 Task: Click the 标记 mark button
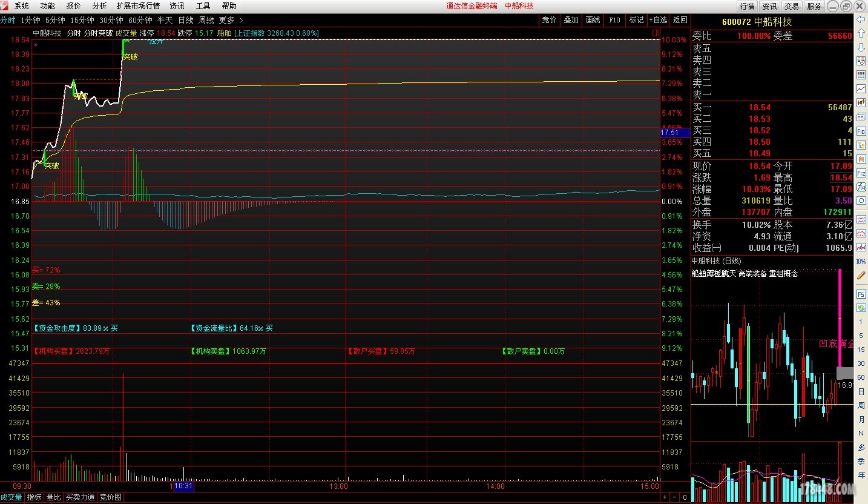tap(637, 20)
